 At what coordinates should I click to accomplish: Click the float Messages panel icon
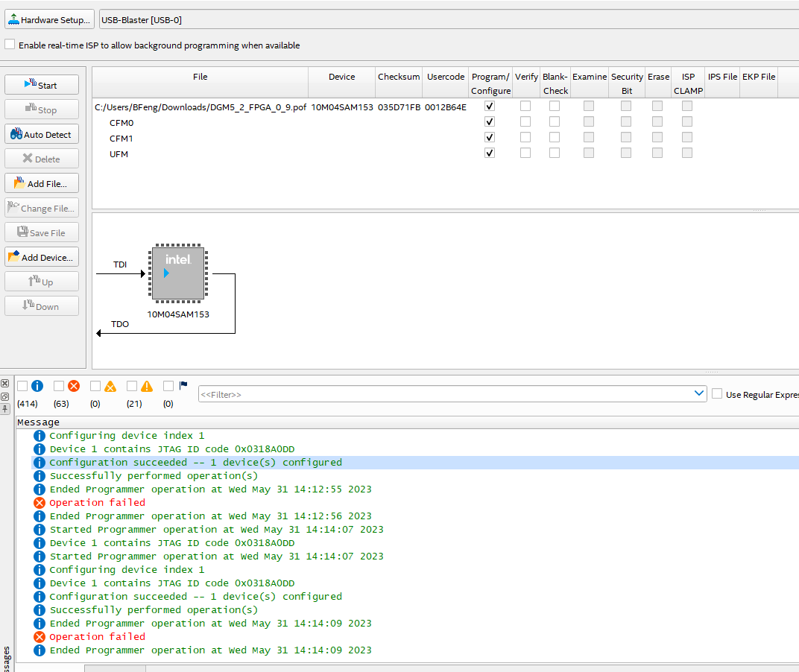click(4, 396)
